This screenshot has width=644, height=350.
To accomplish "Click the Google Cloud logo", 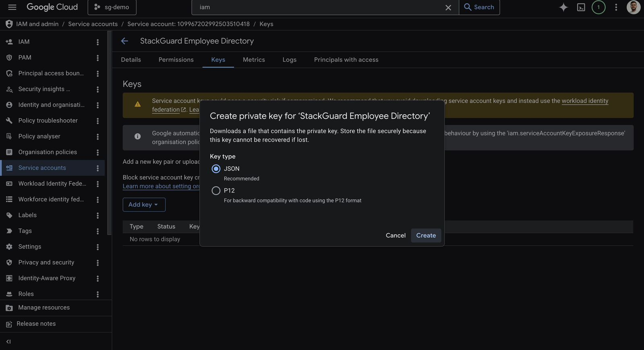I will click(x=52, y=7).
